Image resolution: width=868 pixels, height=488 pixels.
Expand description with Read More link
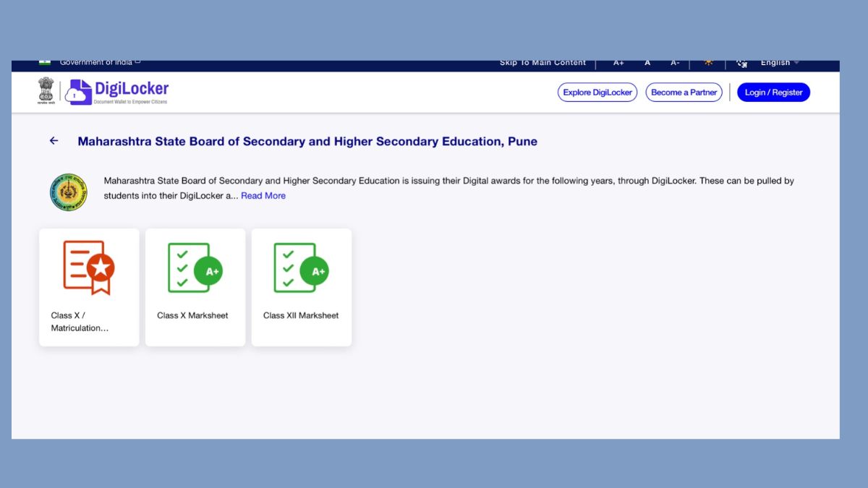point(263,196)
